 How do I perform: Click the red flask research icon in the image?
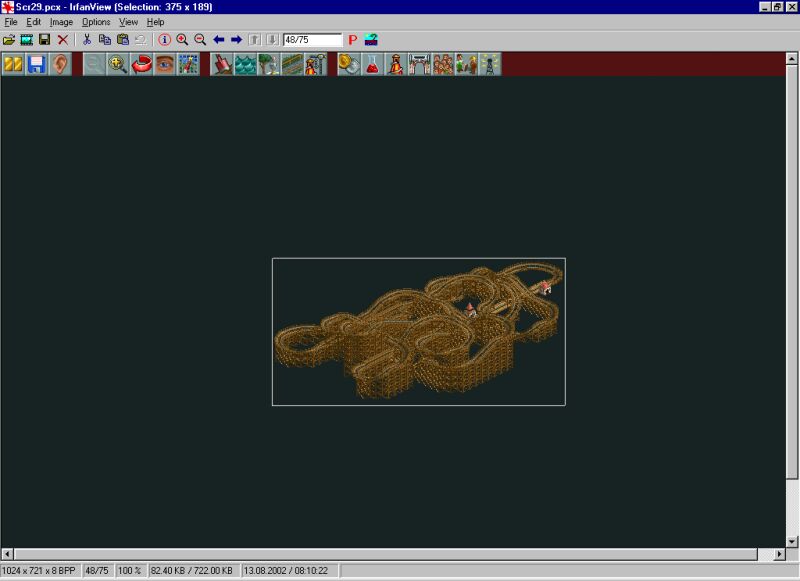click(372, 64)
